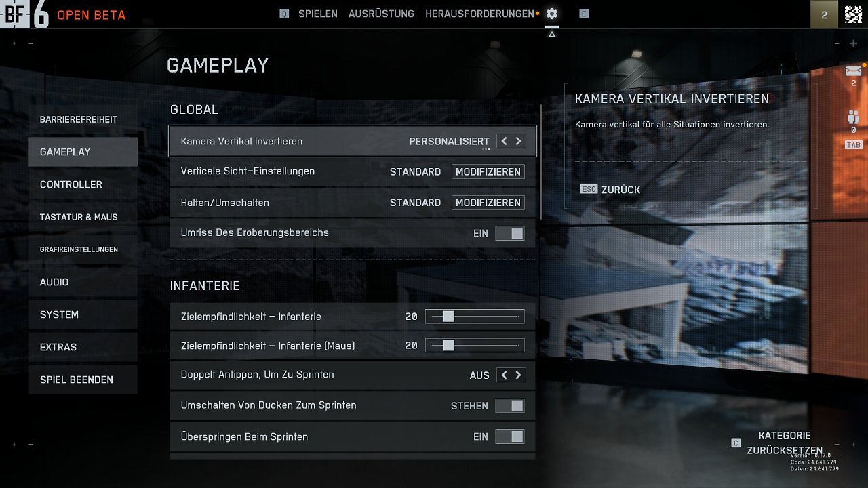Click the Personalisiert value
Screen dimensions: 868x488
[x=449, y=142]
